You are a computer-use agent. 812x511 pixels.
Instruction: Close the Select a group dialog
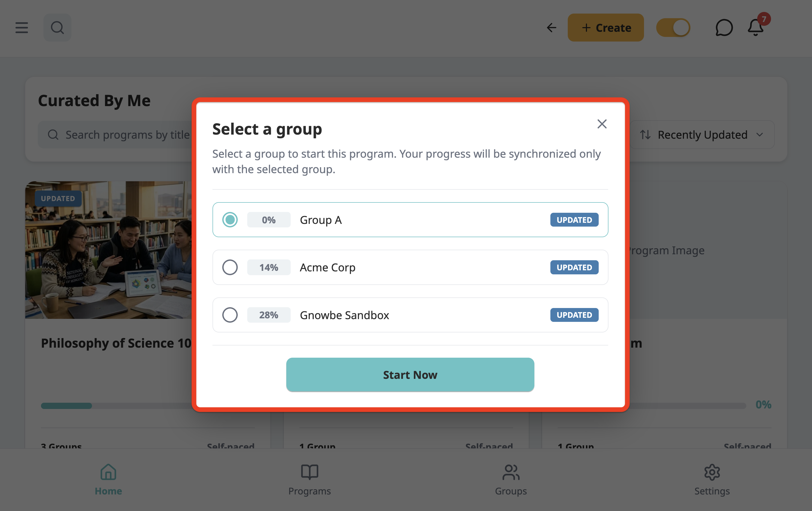coord(602,124)
